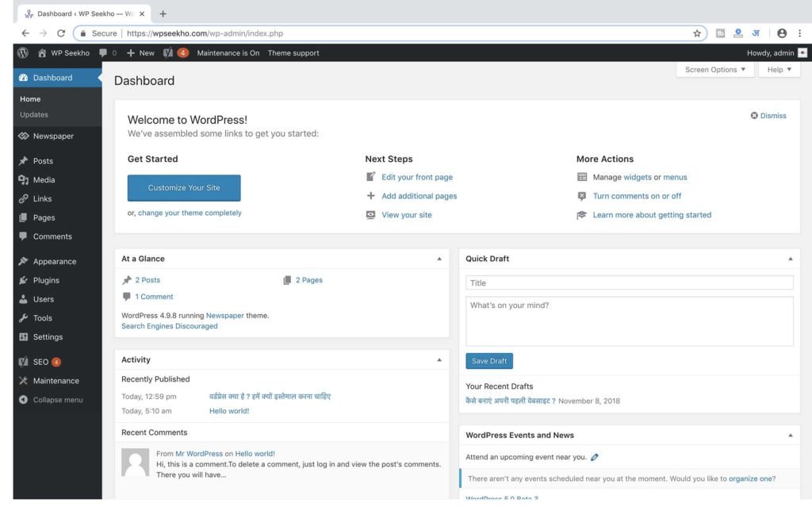Viewport: 812px width, 515px height.
Task: Open Settings in the sidebar
Action: tap(57, 336)
